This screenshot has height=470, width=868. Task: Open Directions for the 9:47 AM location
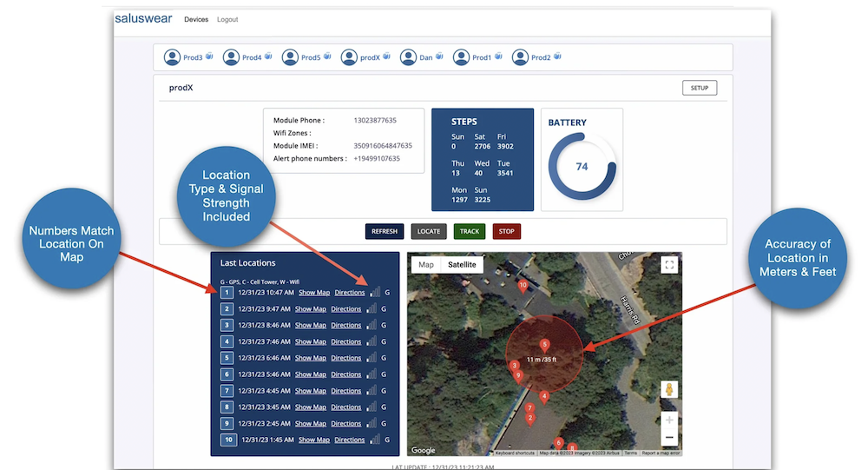346,309
